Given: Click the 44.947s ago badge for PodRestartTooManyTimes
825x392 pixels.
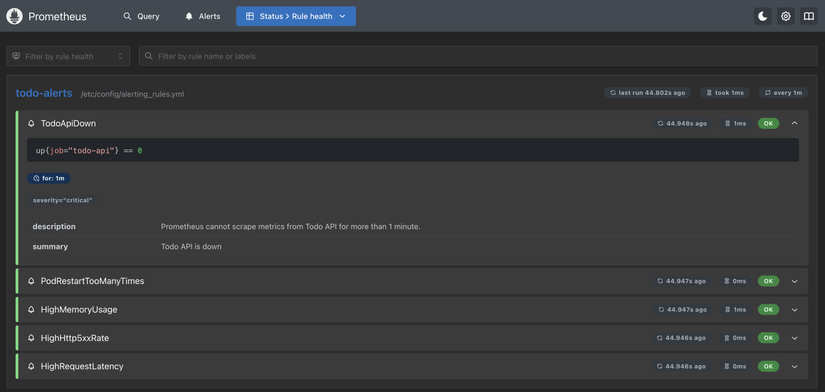Looking at the screenshot, I should [682, 282].
